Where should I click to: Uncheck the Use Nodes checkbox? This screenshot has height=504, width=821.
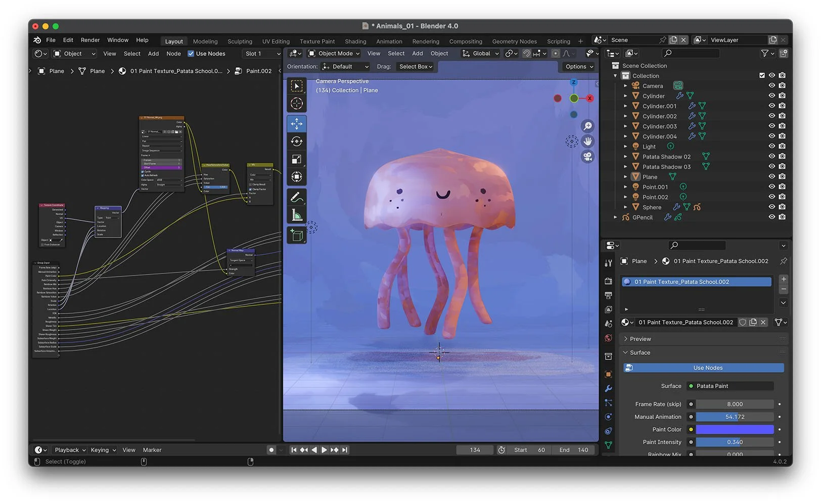[x=191, y=54]
